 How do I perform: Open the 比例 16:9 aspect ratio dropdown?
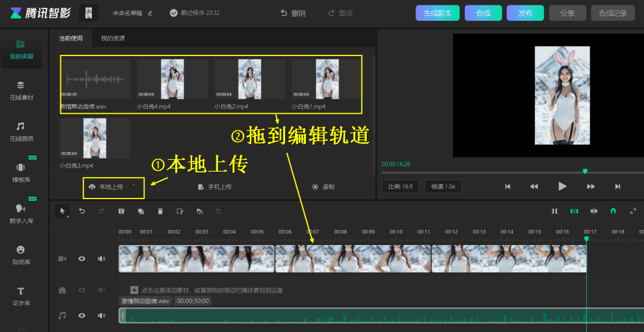point(400,187)
